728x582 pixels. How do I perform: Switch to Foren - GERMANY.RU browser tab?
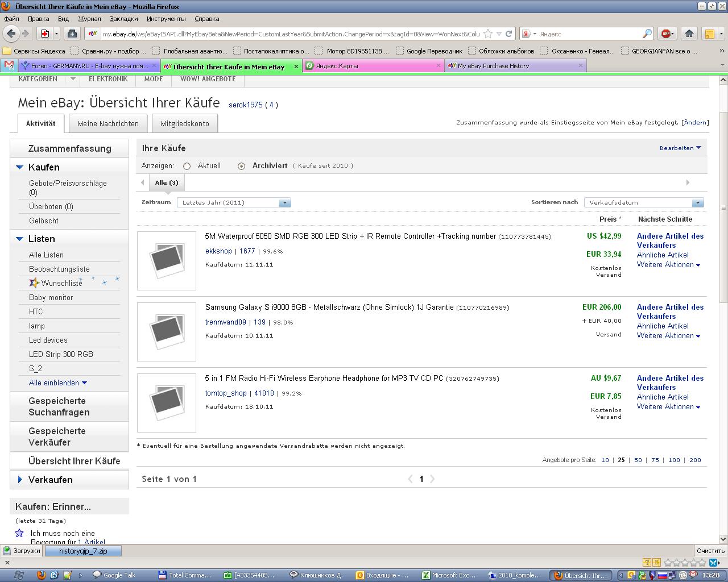(x=89, y=66)
